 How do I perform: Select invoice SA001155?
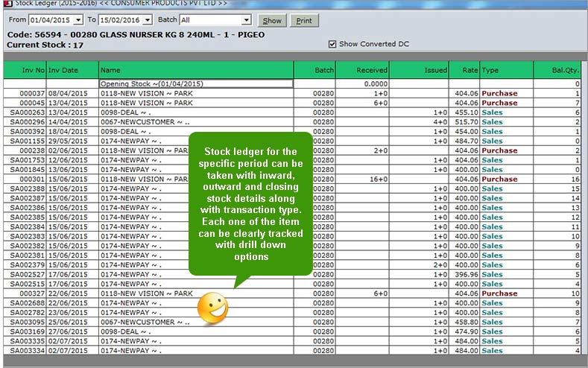point(28,141)
